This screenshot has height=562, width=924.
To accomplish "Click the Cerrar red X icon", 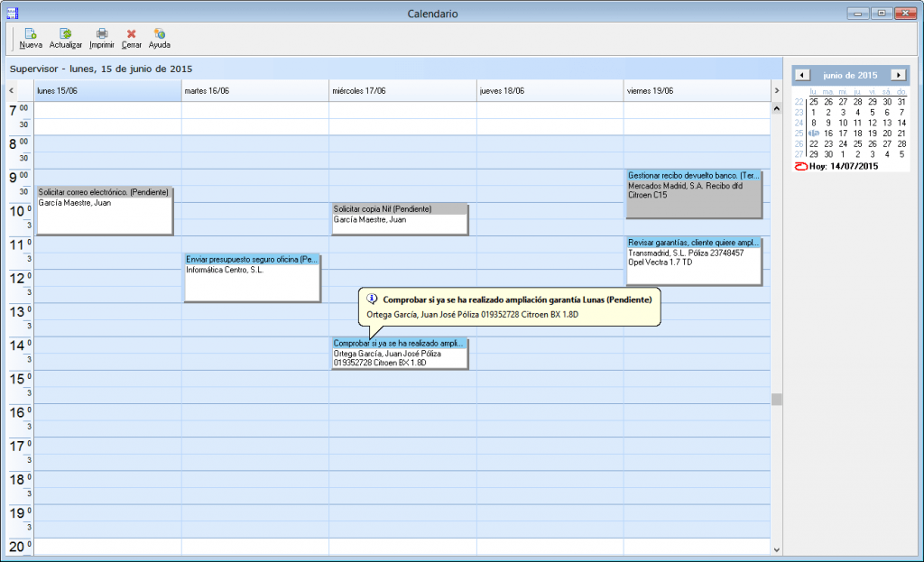I will point(132,33).
